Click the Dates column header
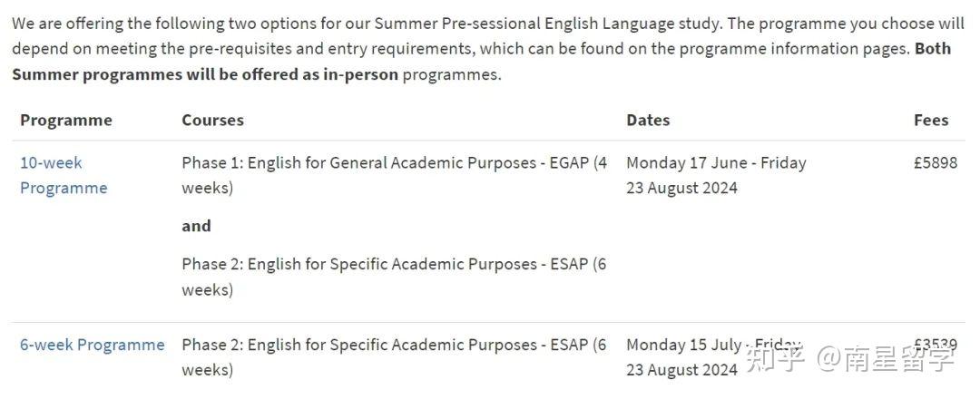Screen dimensions: 980x399 (x=647, y=120)
